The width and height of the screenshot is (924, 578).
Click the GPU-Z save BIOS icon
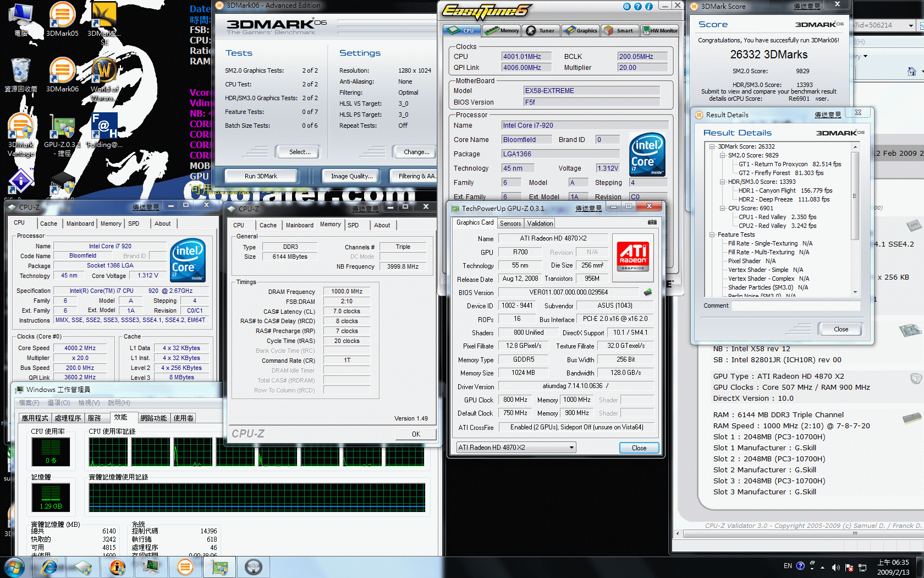coord(648,292)
